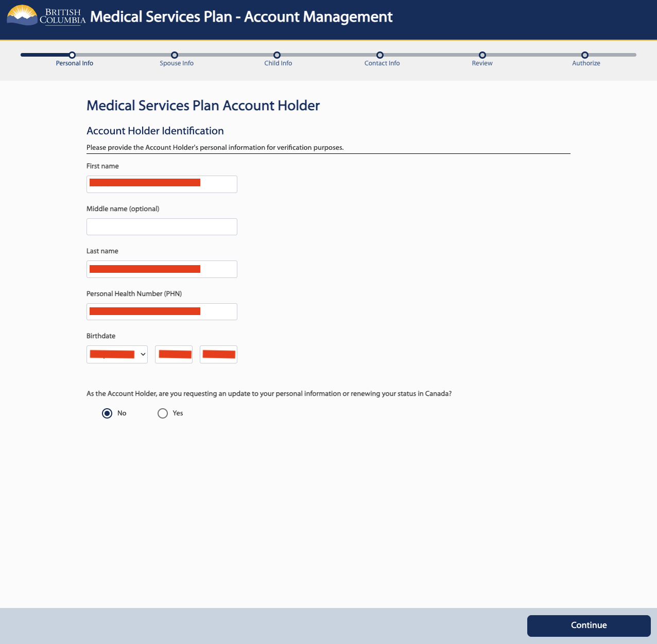This screenshot has height=644, width=657.
Task: Click the Child Info step circle
Action: coord(277,55)
